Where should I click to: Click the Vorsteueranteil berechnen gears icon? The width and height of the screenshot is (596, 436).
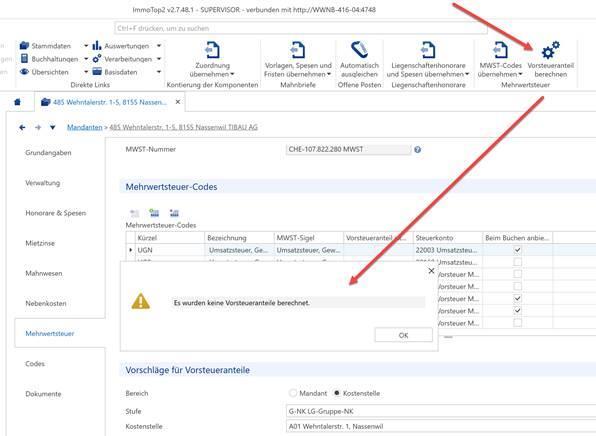550,50
